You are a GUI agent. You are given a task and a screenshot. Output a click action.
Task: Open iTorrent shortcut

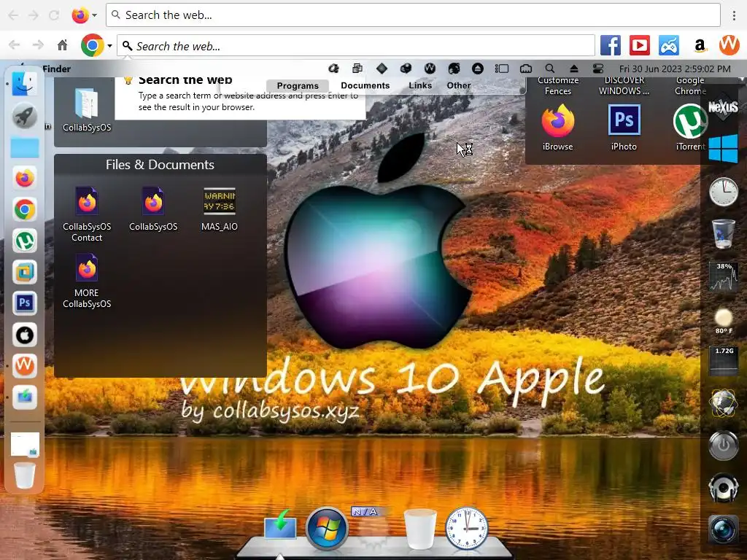click(690, 127)
